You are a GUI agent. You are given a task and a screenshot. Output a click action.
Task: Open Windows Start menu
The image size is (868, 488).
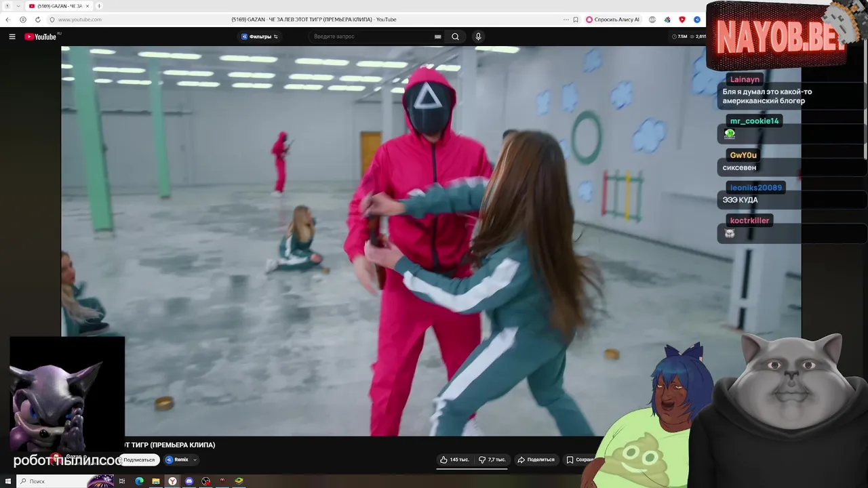[x=7, y=481]
